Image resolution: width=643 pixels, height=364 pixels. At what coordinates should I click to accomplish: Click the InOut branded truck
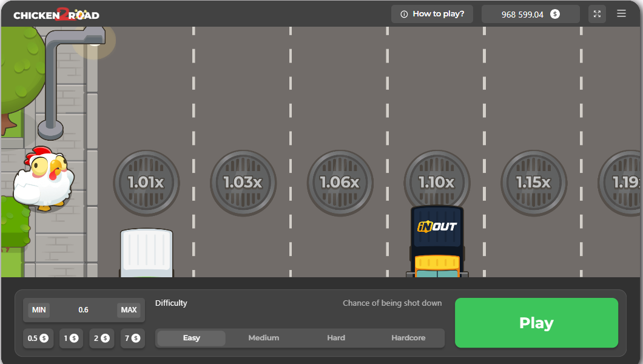[x=437, y=241]
